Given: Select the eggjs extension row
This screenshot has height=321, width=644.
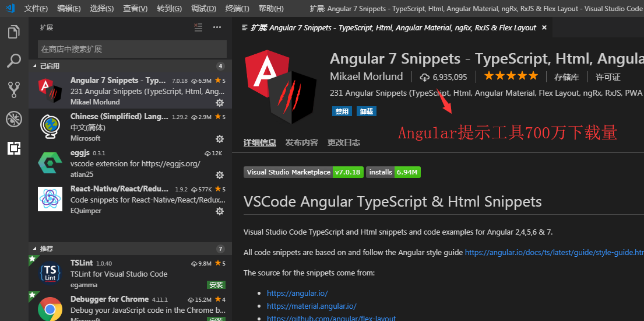Looking at the screenshot, I should pyautogui.click(x=130, y=163).
